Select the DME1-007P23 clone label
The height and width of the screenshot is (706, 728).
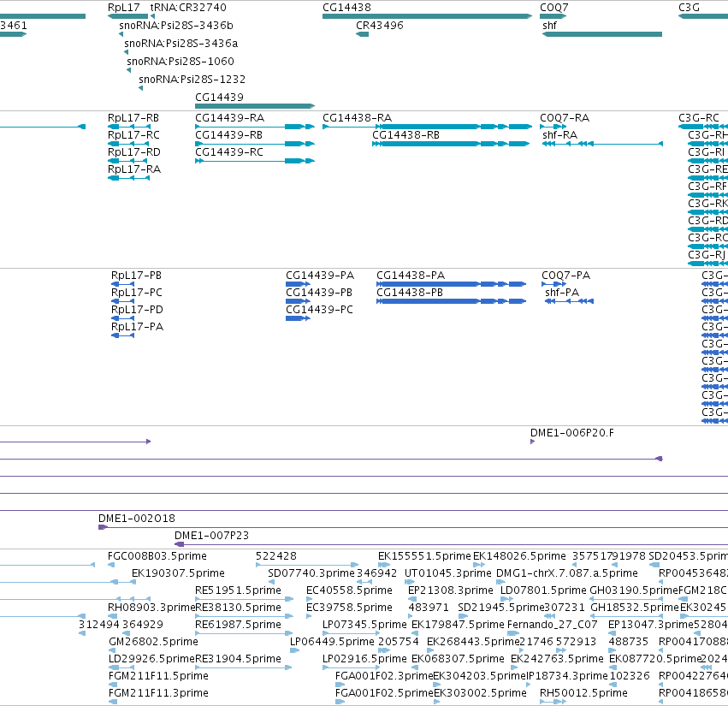(x=211, y=535)
